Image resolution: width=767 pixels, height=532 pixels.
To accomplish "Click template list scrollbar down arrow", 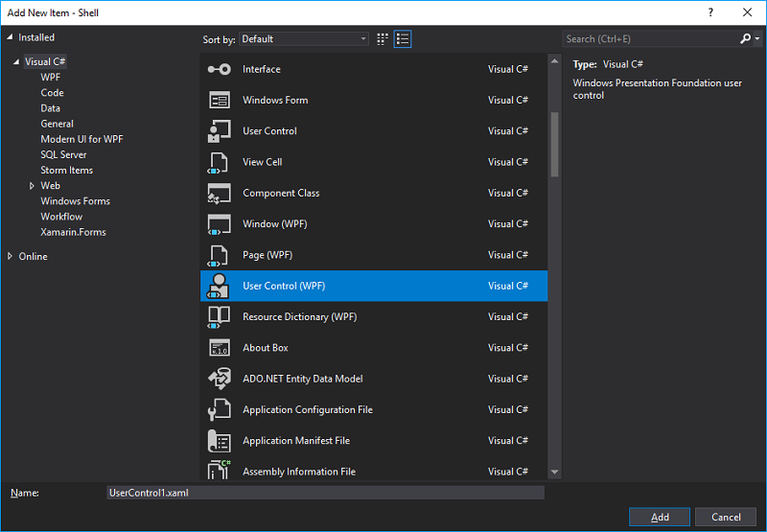I will click(554, 472).
